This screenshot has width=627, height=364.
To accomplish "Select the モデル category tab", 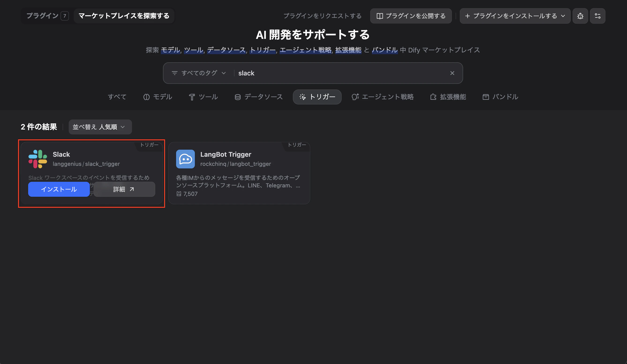I will coord(158,97).
